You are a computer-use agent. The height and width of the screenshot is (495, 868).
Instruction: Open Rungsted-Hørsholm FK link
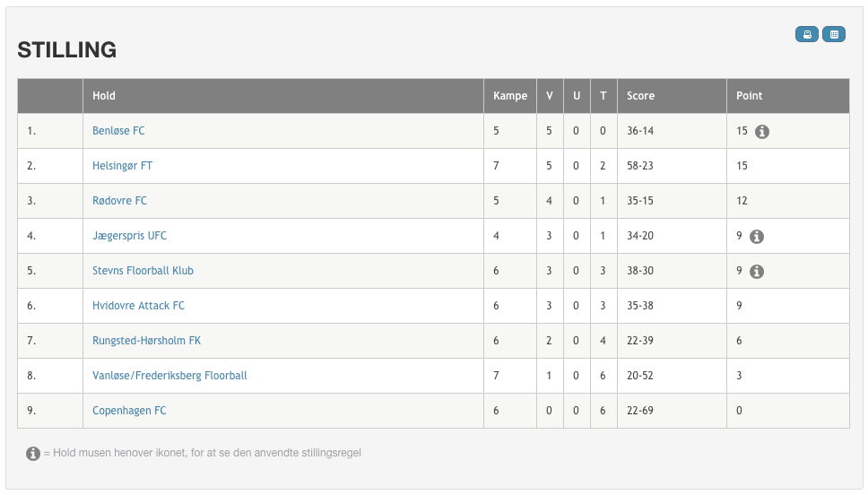(147, 341)
